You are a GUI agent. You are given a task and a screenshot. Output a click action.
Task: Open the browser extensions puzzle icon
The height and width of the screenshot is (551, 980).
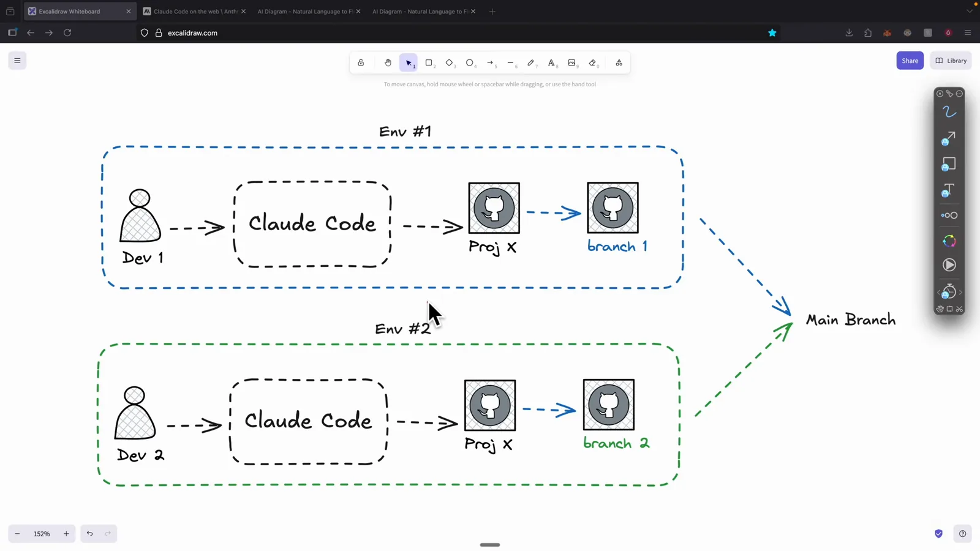(868, 33)
